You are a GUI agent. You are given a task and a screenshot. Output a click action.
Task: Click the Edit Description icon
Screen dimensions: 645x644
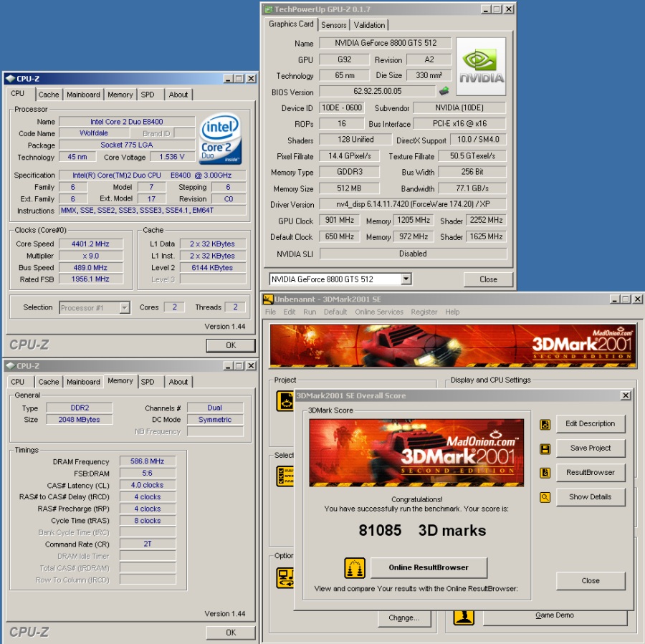(545, 424)
